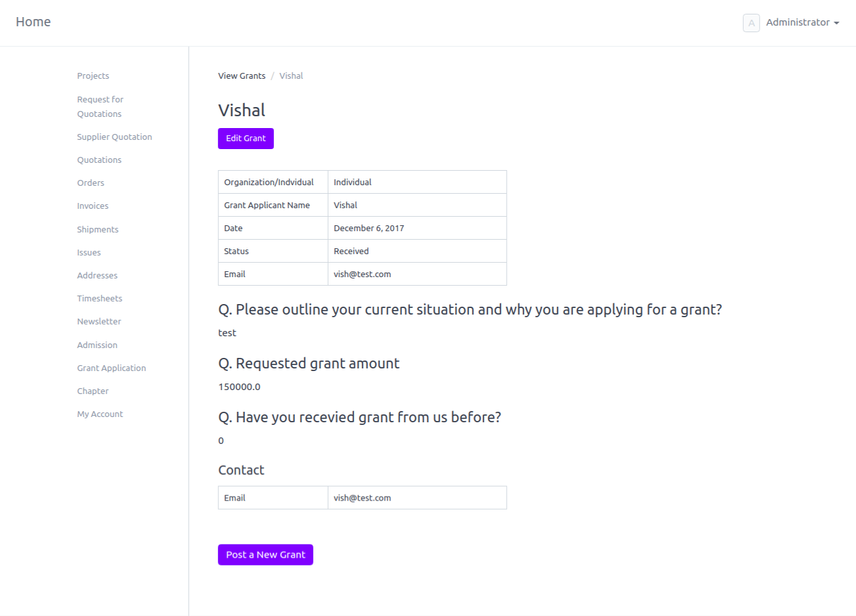Go to My Account sidebar link
The height and width of the screenshot is (616, 856).
point(100,414)
